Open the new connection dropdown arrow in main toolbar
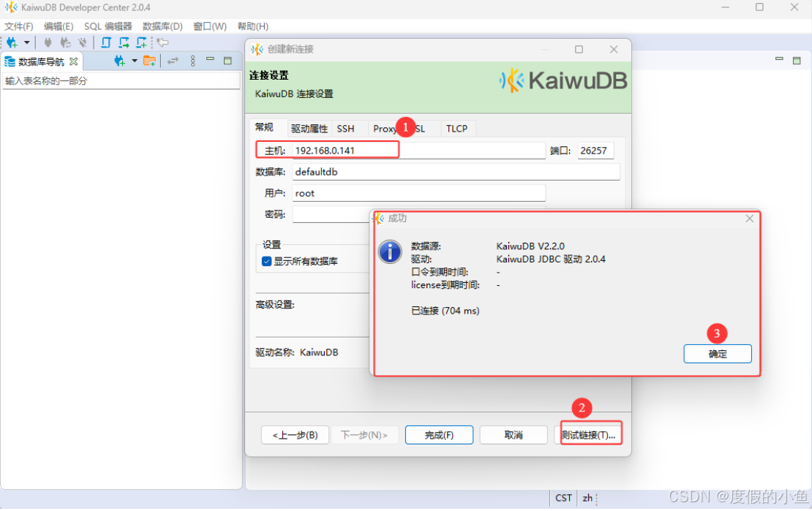 27,43
